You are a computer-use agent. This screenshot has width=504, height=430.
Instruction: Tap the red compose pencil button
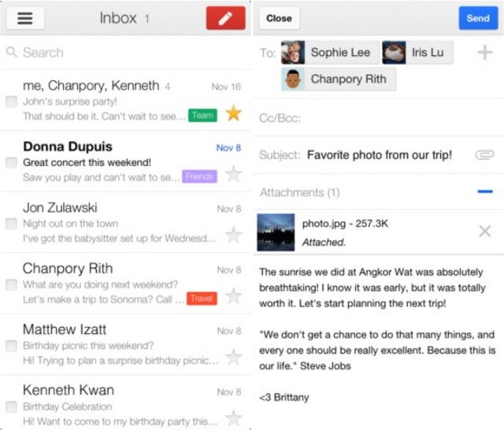[225, 19]
